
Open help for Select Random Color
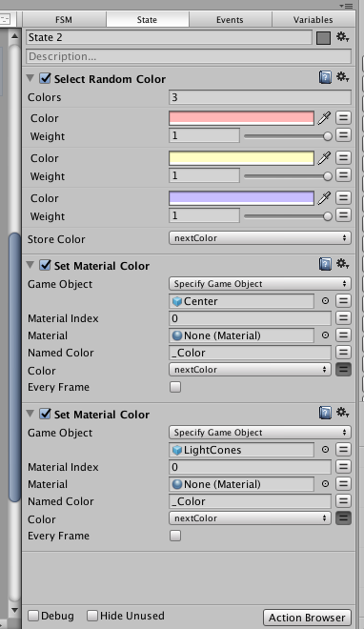325,76
